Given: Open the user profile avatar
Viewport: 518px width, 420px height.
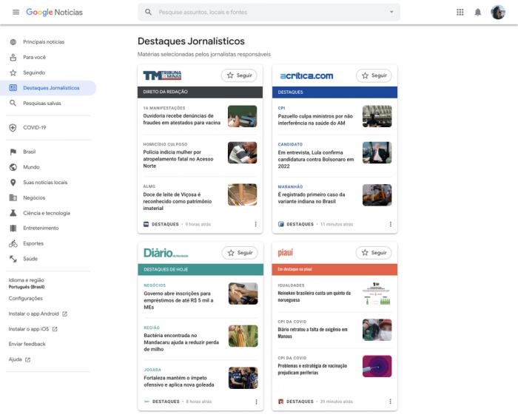Looking at the screenshot, I should (498, 13).
